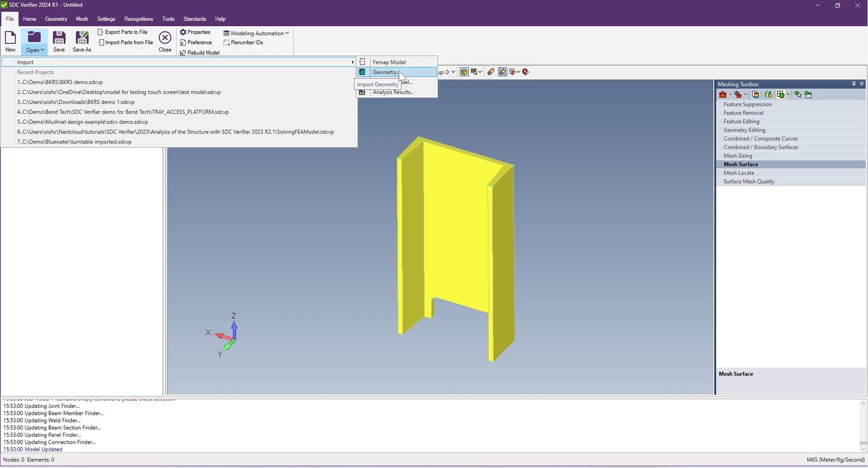Expand the Mesh Sizing section
Viewport: 868px width, 468px height.
[738, 156]
